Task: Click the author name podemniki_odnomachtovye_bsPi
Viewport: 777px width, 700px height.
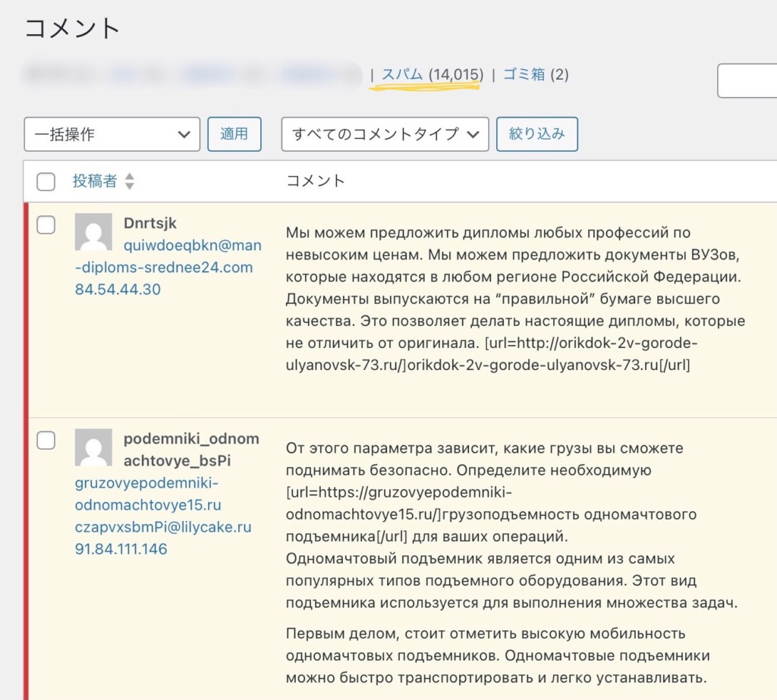Action: tap(191, 449)
